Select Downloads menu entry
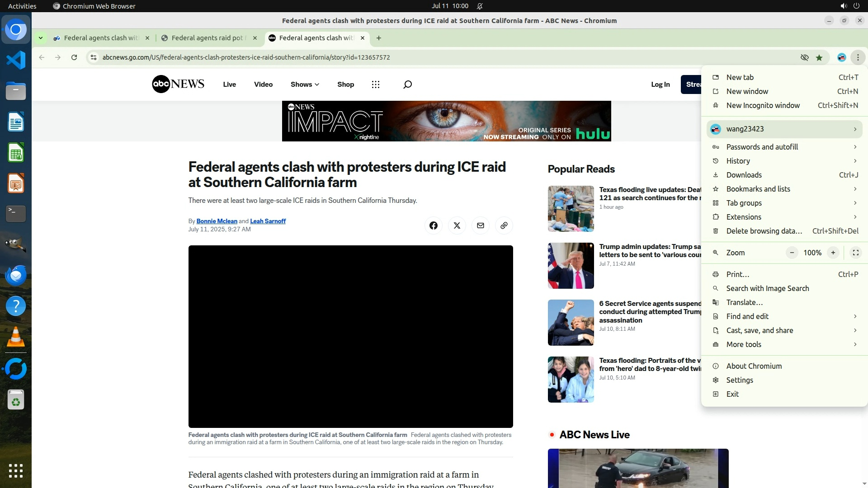Image resolution: width=868 pixels, height=488 pixels. 744,175
